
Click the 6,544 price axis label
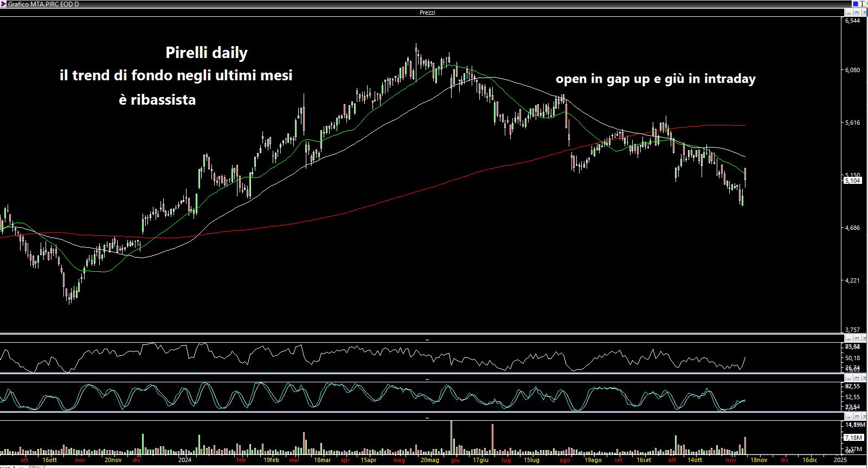coord(852,21)
